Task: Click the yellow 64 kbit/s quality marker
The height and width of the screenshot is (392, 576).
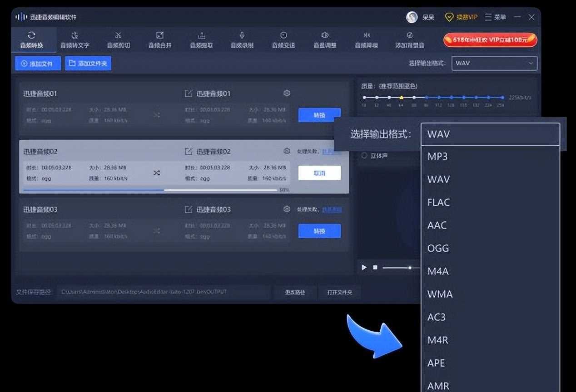Action: pos(401,97)
